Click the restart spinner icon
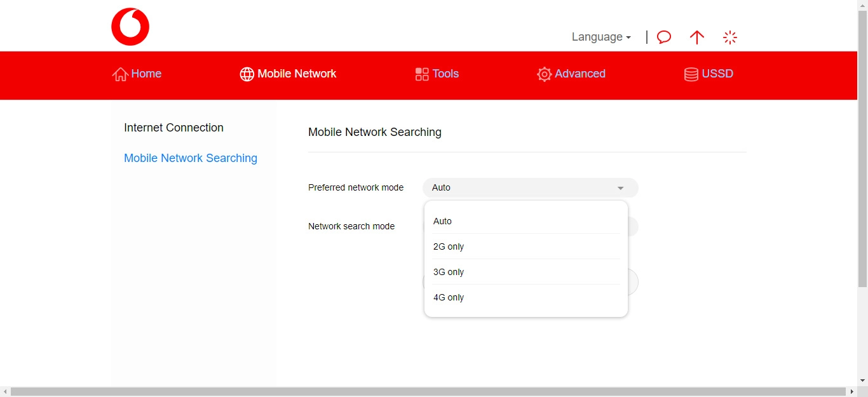This screenshot has height=397, width=868. [x=730, y=37]
